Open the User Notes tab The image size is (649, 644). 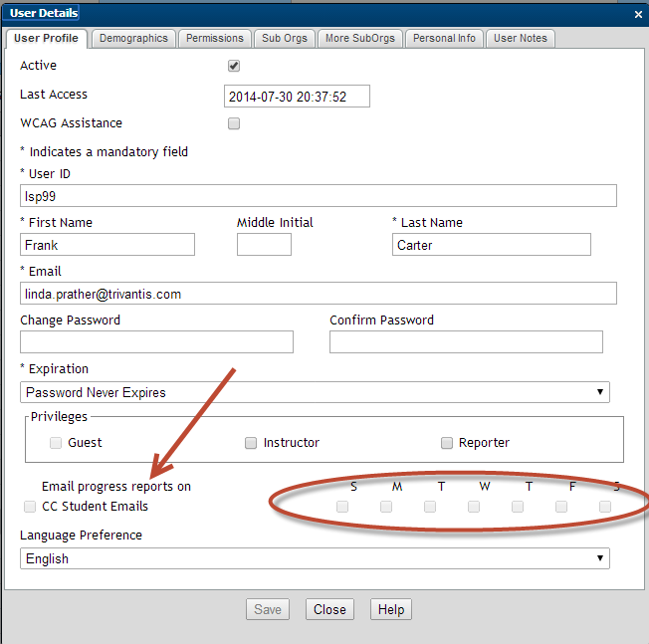521,38
